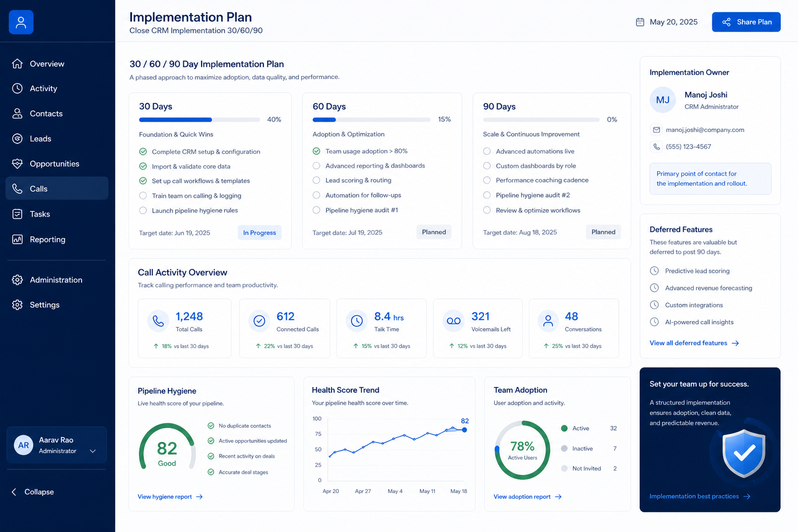
Task: Toggle Import & validate core data check
Action: click(143, 166)
